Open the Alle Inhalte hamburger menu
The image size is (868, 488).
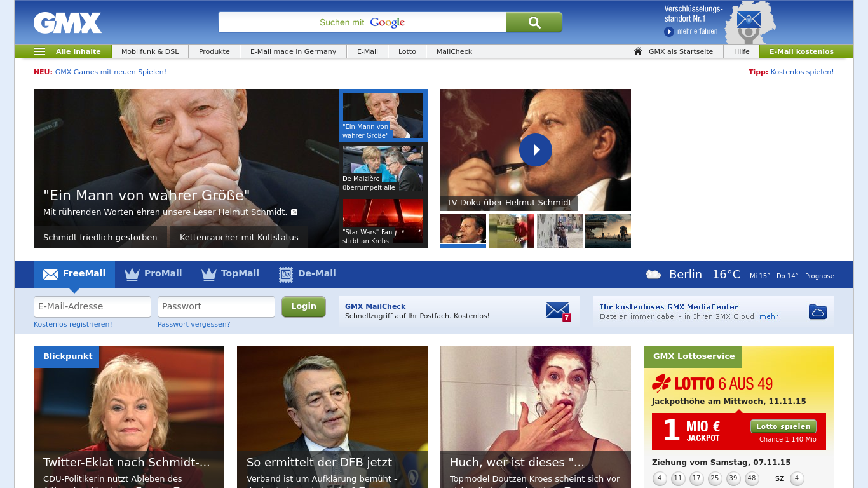tap(63, 51)
